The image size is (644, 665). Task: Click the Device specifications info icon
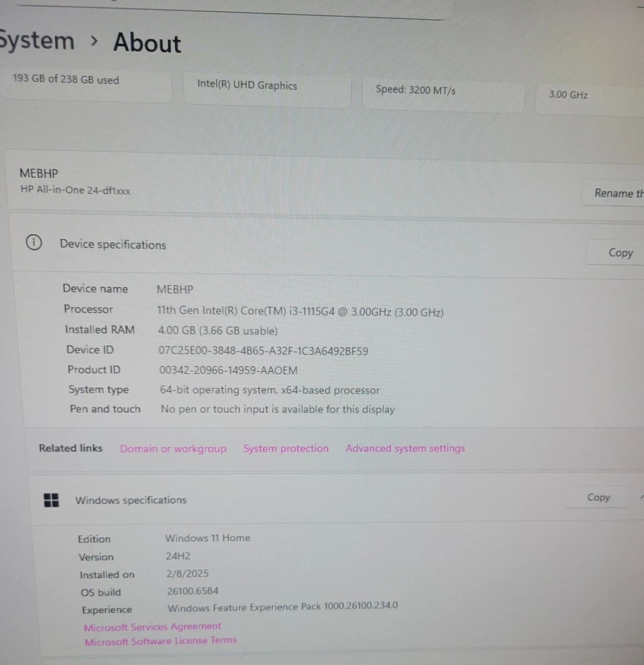(x=34, y=242)
